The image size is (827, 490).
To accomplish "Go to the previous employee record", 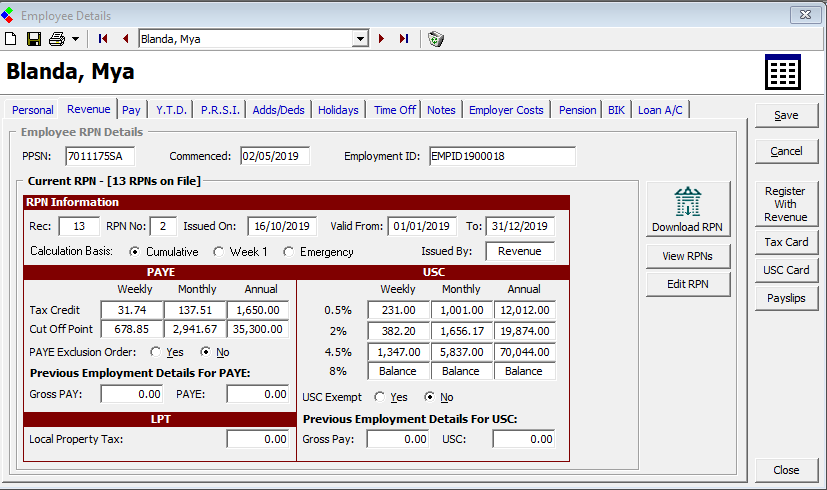I will click(x=125, y=39).
